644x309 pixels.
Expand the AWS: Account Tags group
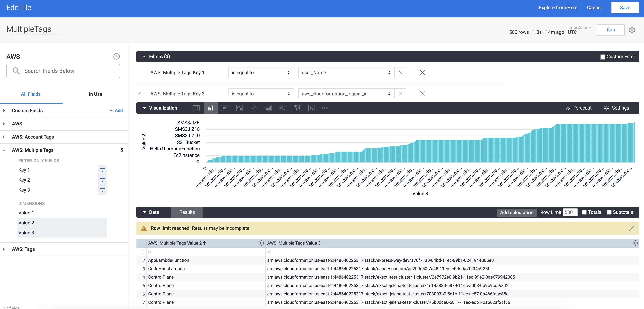[x=33, y=137]
